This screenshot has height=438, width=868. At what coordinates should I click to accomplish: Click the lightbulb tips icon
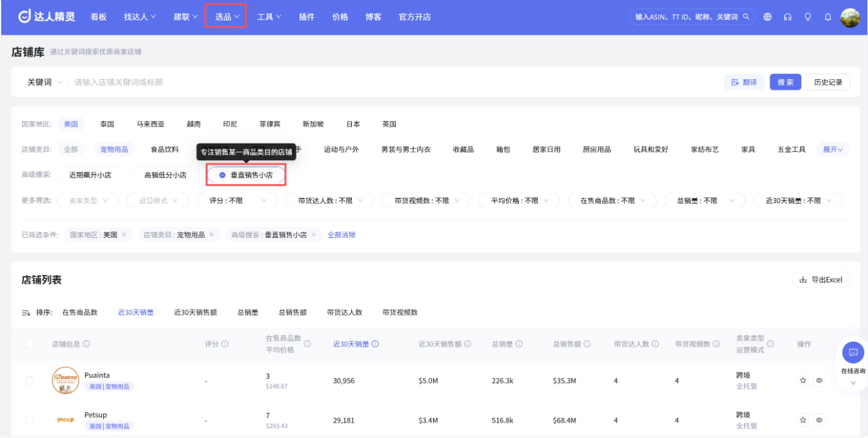pos(808,17)
